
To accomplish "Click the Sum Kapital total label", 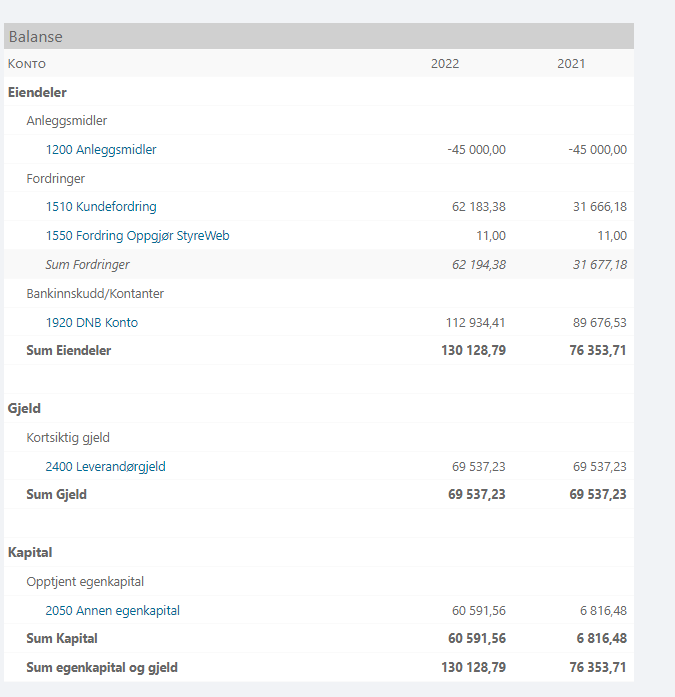I will pos(61,639).
